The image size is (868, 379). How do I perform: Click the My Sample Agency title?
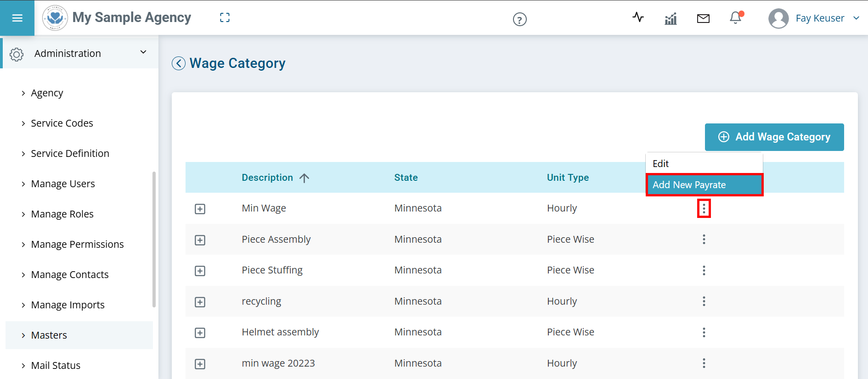click(132, 17)
